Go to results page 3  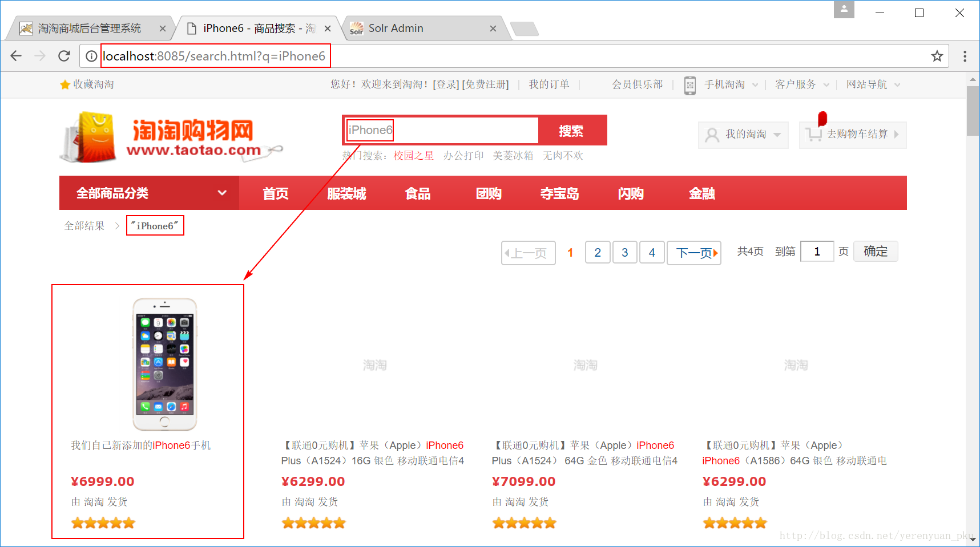click(625, 253)
